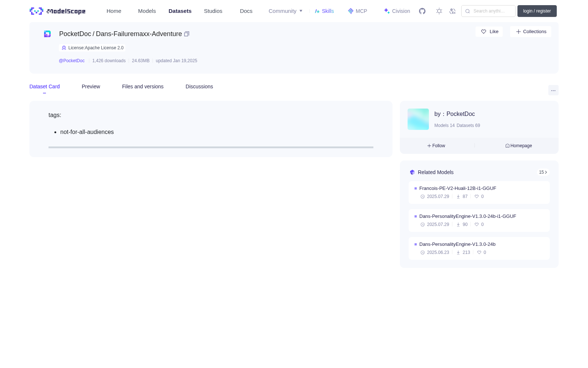Open the MCP link

[x=358, y=11]
